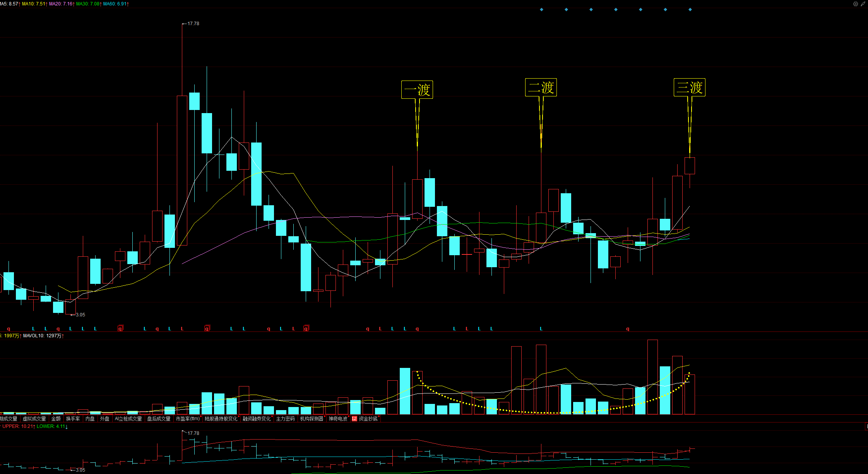Open the 内盘 indicator tab
The width and height of the screenshot is (868, 474).
pos(90,419)
